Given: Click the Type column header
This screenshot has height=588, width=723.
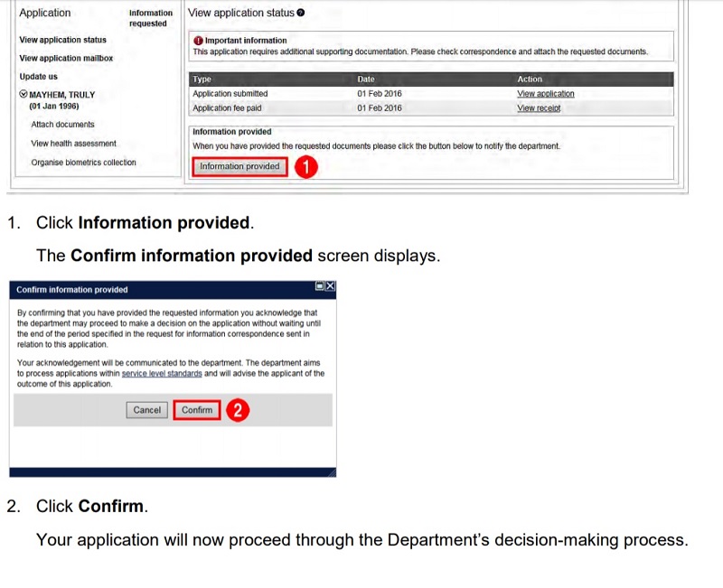Looking at the screenshot, I should coord(202,79).
